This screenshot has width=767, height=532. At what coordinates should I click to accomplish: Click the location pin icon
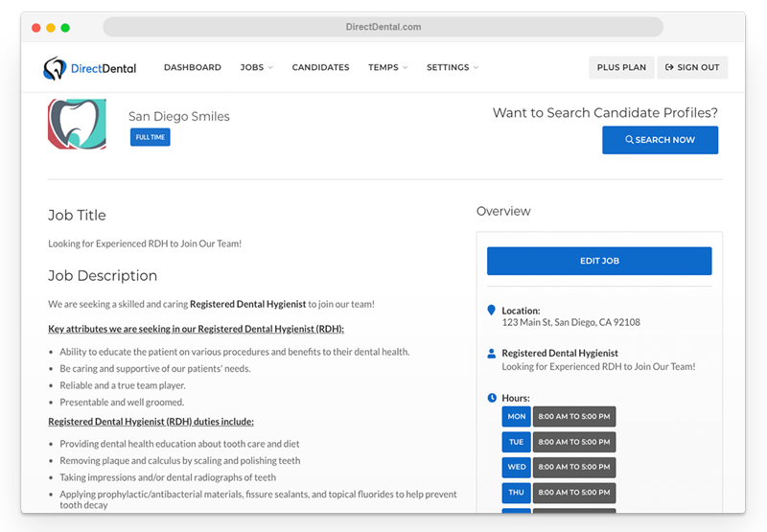[492, 311]
